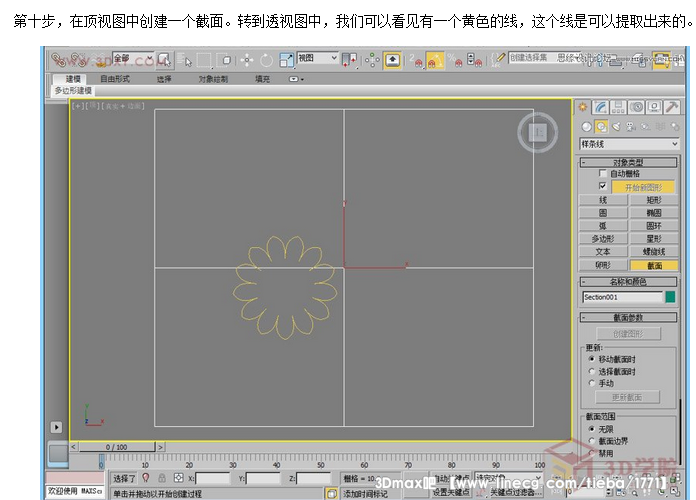
Task: Open the 全部 selection filter dropdown
Action: pos(134,58)
